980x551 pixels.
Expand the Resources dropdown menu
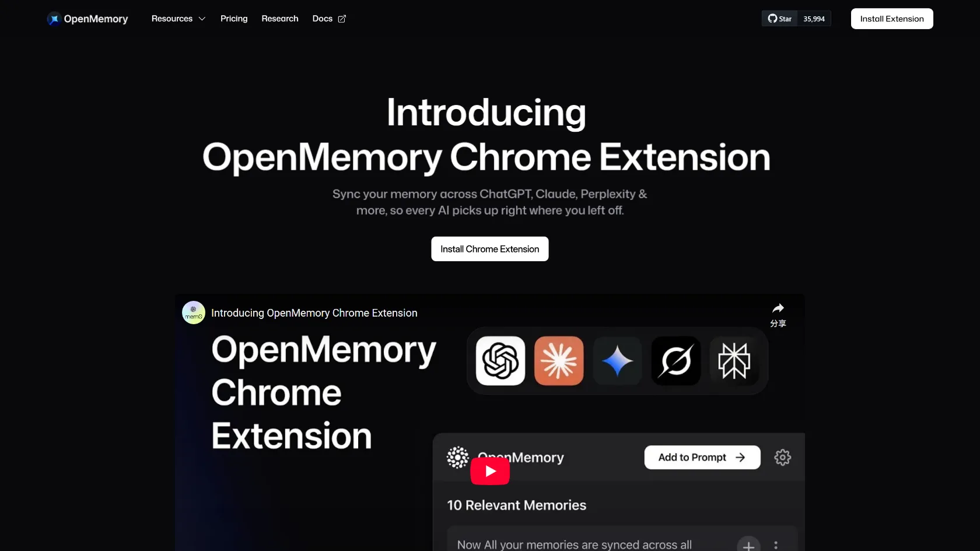pyautogui.click(x=178, y=19)
